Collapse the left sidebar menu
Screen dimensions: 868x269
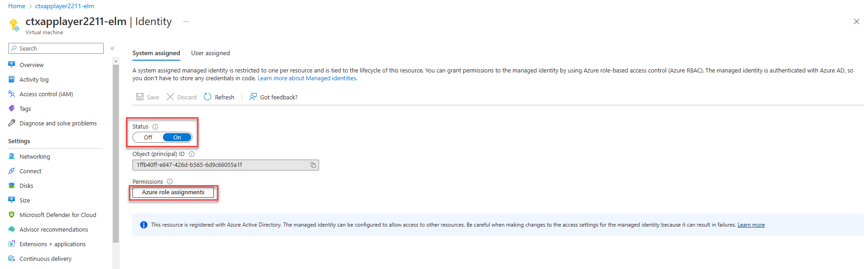(112, 48)
